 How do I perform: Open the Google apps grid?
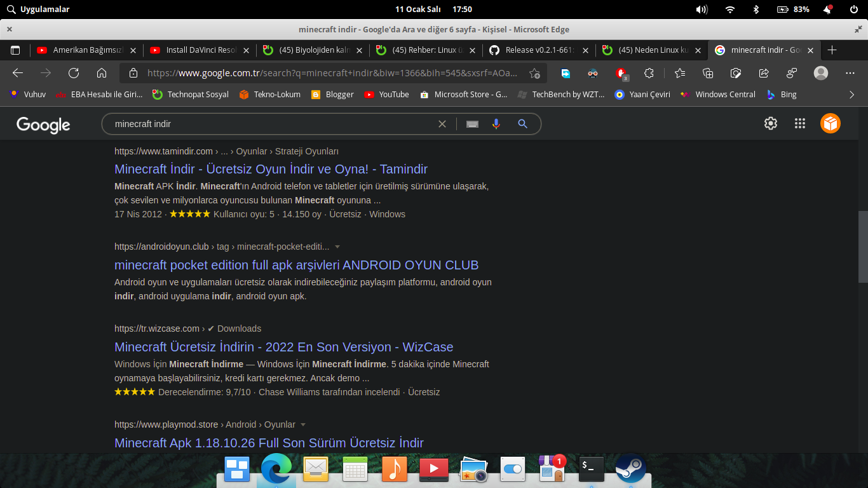(x=800, y=123)
